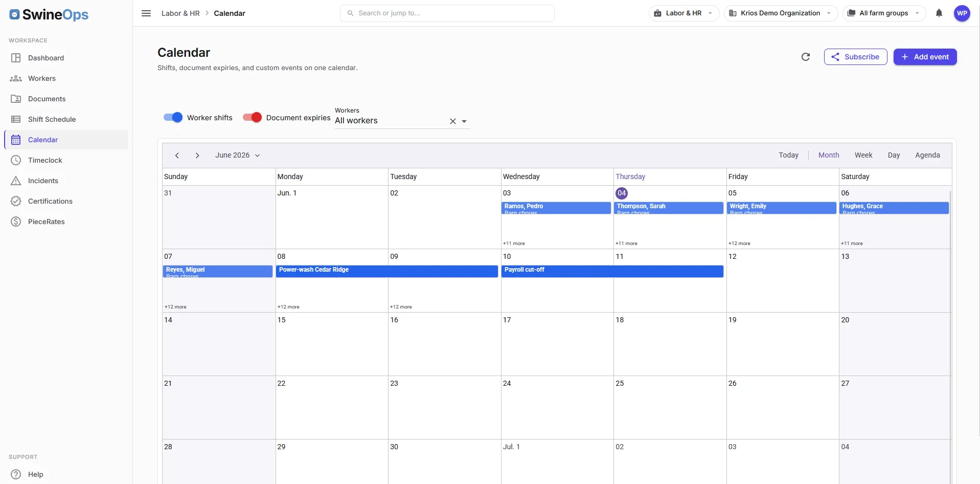Open the Hughes, Grace shift event
The width and height of the screenshot is (980, 484).
[894, 208]
